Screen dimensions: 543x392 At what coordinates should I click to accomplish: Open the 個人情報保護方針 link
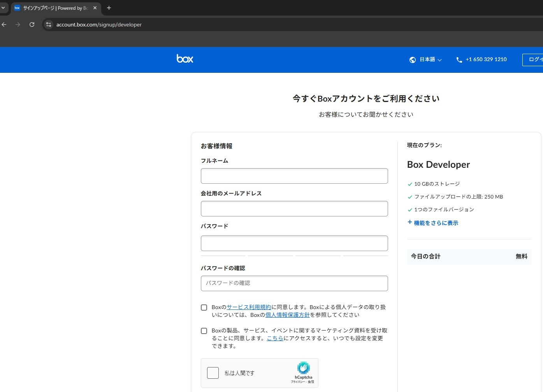(287, 315)
